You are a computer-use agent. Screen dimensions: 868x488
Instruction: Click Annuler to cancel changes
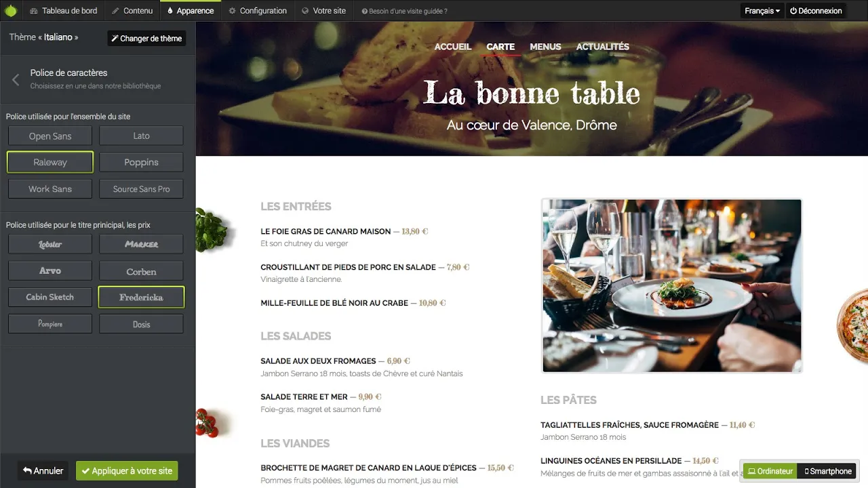click(43, 470)
